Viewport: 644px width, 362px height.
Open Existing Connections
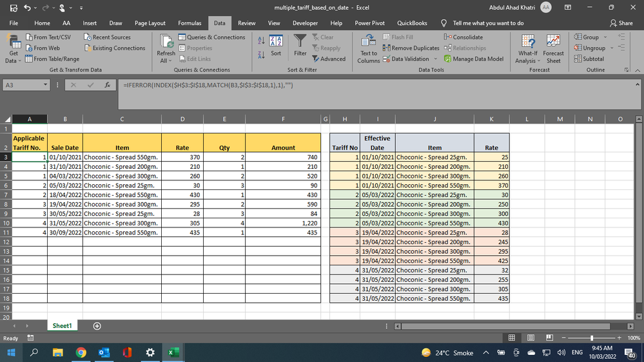pos(115,48)
